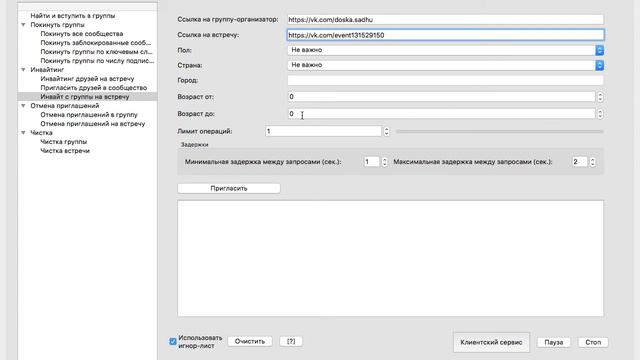Open Клиентский сервис
This screenshot has width=640, height=360.
(x=491, y=342)
